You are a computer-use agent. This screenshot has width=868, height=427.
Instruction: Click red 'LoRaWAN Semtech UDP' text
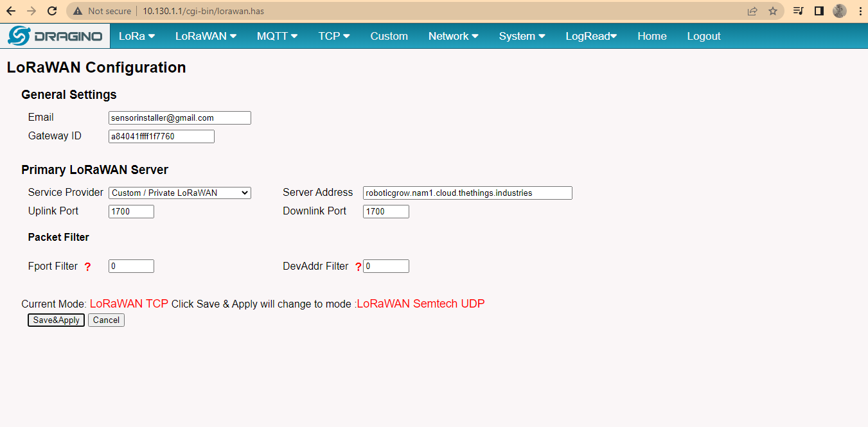[421, 304]
